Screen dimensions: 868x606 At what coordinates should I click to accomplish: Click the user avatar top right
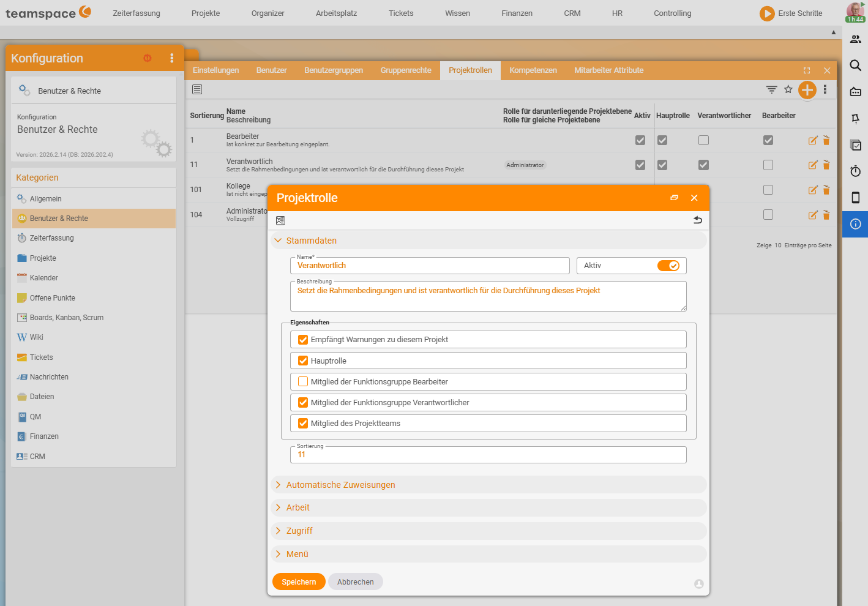click(x=855, y=12)
